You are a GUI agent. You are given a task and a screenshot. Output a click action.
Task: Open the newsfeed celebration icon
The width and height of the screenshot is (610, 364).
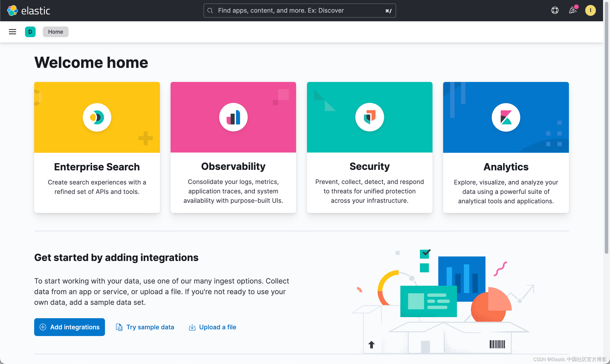coord(572,10)
